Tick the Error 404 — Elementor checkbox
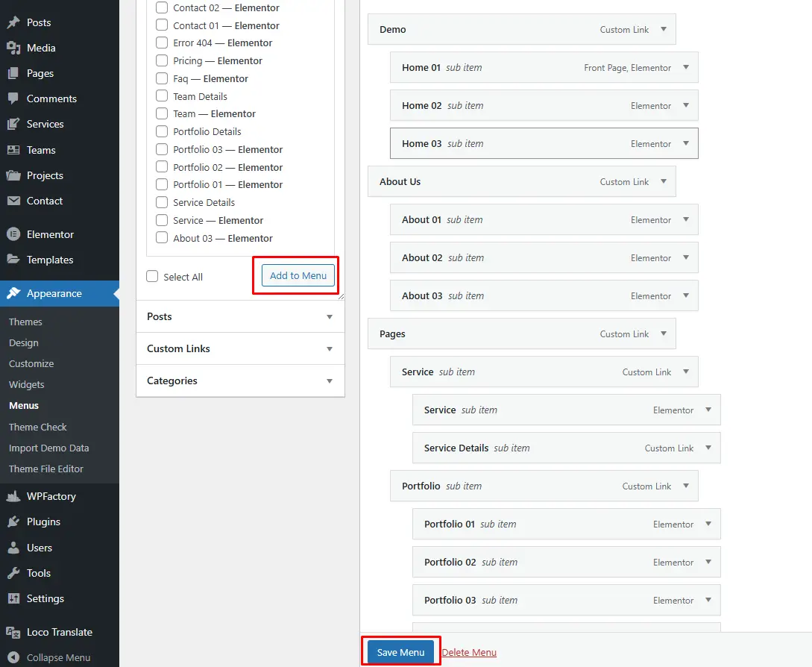This screenshot has width=812, height=667. point(162,43)
